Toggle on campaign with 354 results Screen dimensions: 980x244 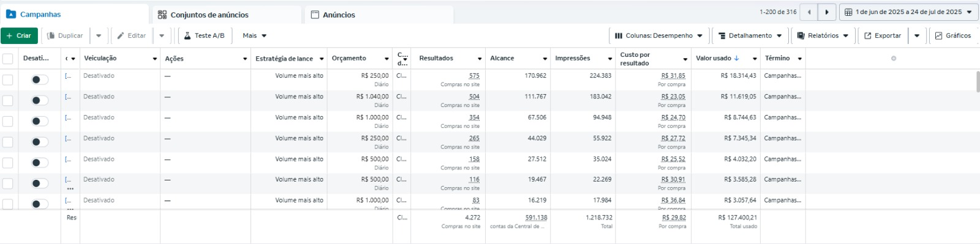click(x=40, y=121)
